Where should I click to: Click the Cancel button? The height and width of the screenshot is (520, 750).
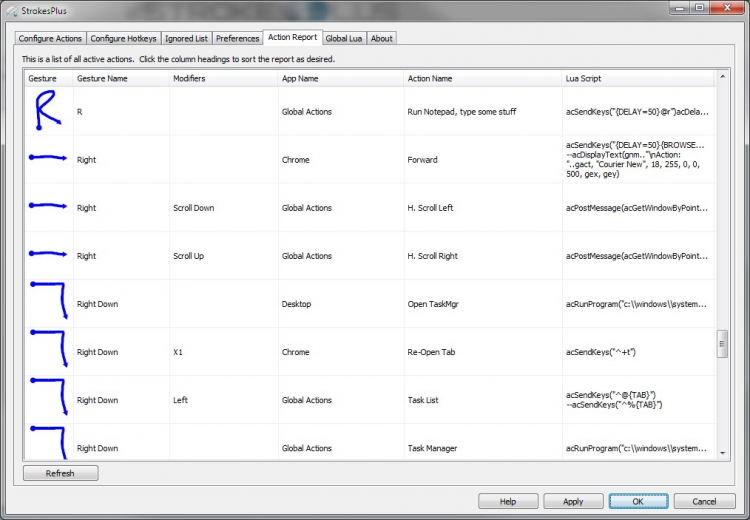click(704, 501)
